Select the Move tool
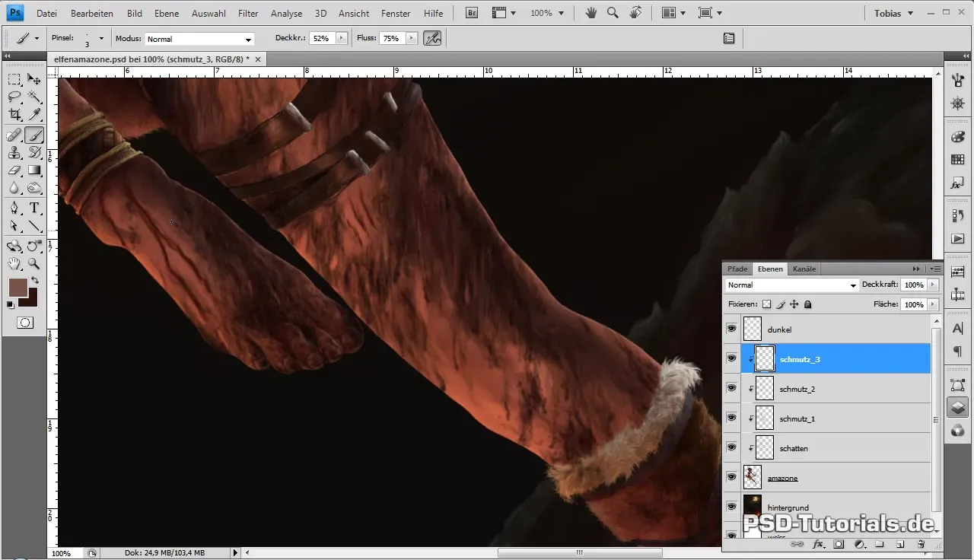Viewport: 974px width, 560px height. pos(34,80)
